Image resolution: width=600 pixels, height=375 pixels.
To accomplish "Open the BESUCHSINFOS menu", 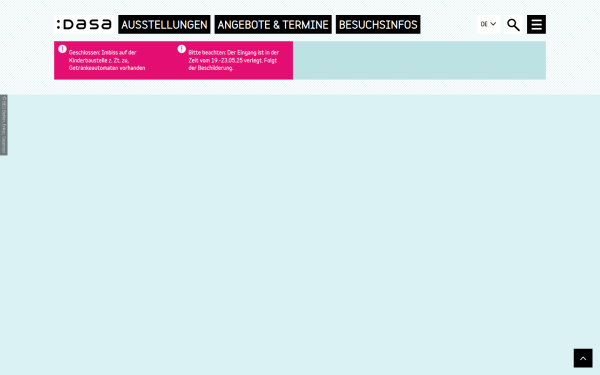I will click(378, 24).
